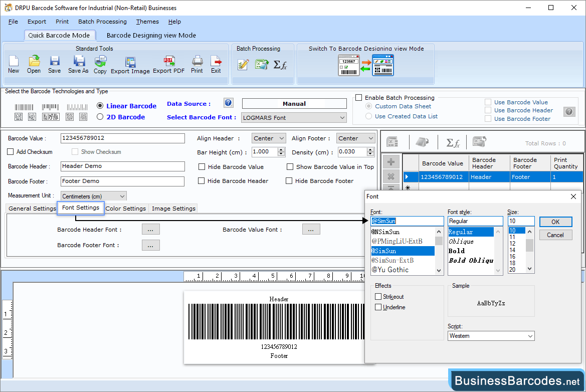Open the Themes menu
Screen dimensions: 586x392
tap(147, 22)
